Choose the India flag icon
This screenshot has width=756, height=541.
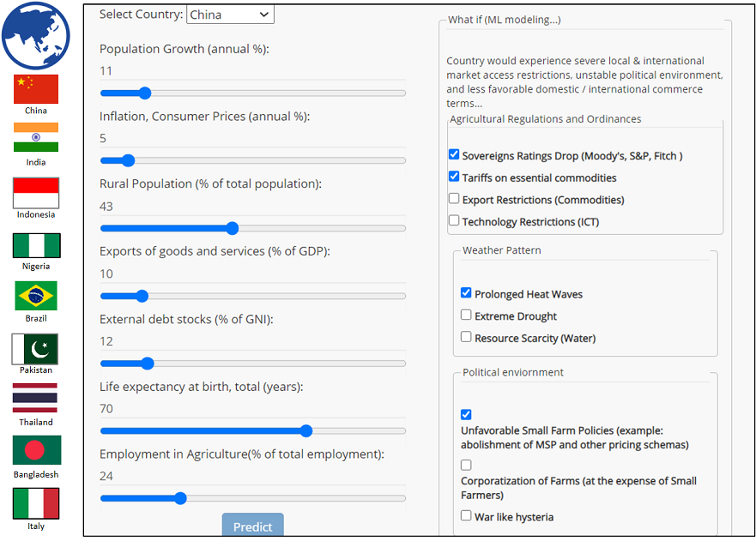click(x=36, y=137)
